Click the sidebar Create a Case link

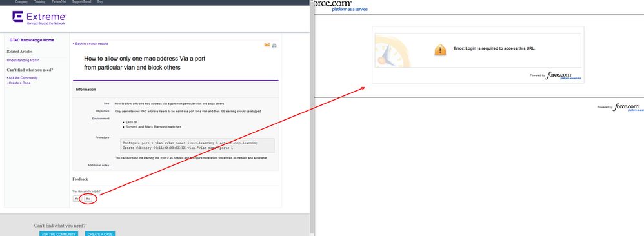coord(19,83)
